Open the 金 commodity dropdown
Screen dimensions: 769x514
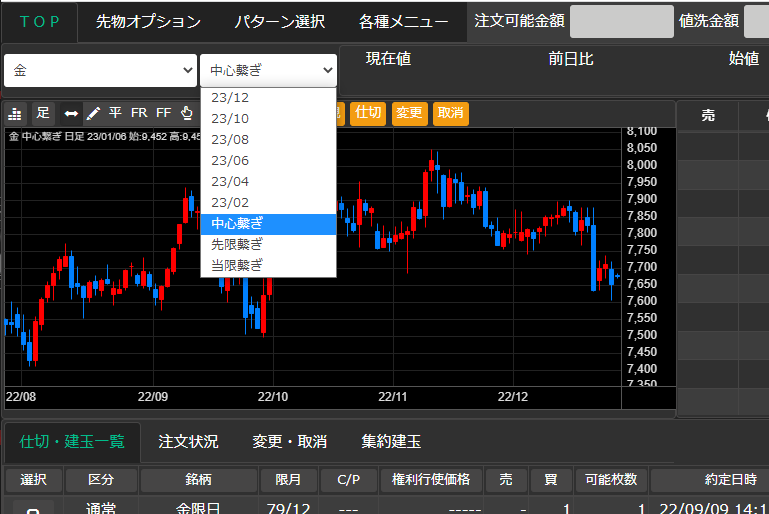pos(101,71)
